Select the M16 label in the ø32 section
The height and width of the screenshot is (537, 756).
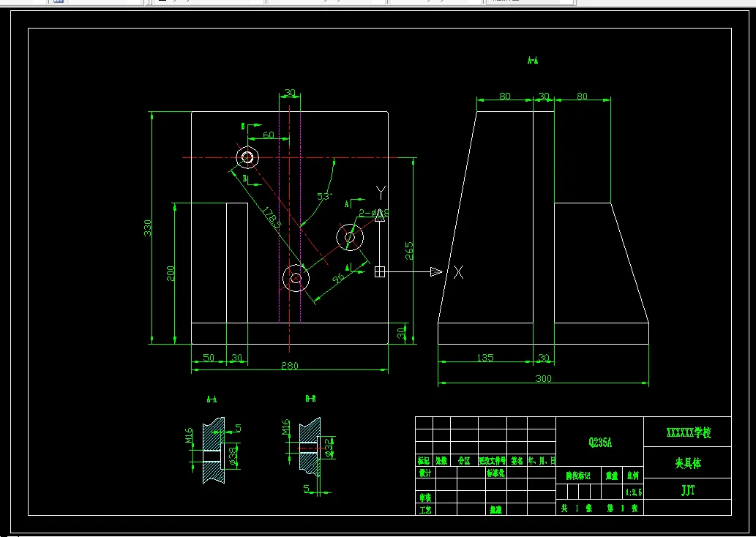(x=285, y=427)
